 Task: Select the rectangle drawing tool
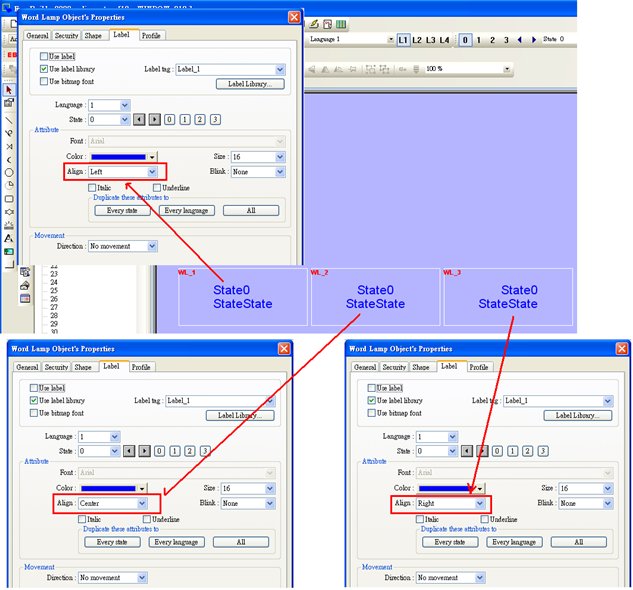point(9,199)
